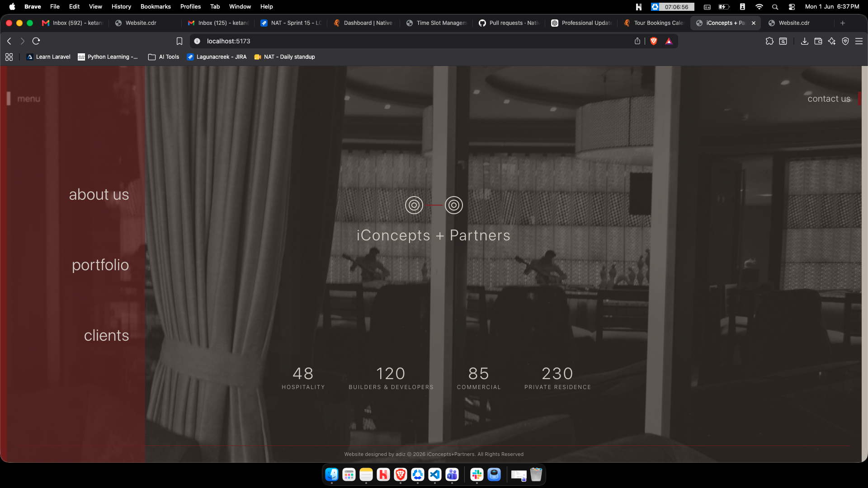Open NAT - Daily standup bookmark
The height and width of the screenshot is (488, 868).
(x=284, y=57)
